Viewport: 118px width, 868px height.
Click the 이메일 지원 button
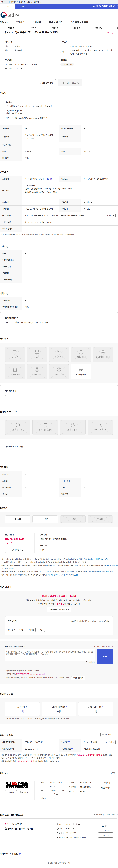(x=17, y=550)
